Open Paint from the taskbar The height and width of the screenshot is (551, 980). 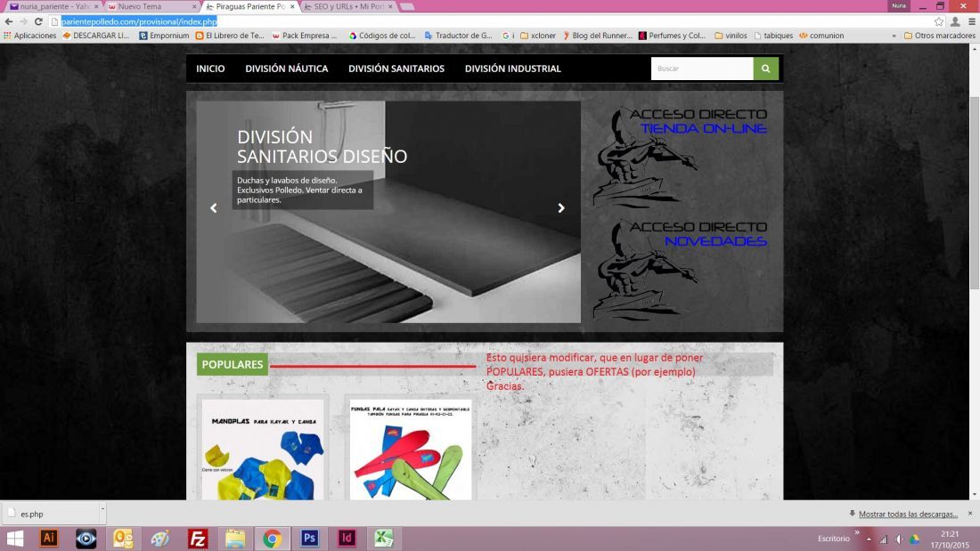pyautogui.click(x=160, y=539)
